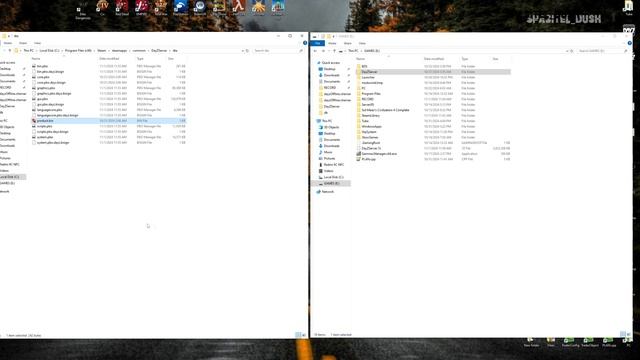Select Videos in right window sidebar
Image resolution: width=640 pixels, height=360 pixels.
tap(329, 171)
